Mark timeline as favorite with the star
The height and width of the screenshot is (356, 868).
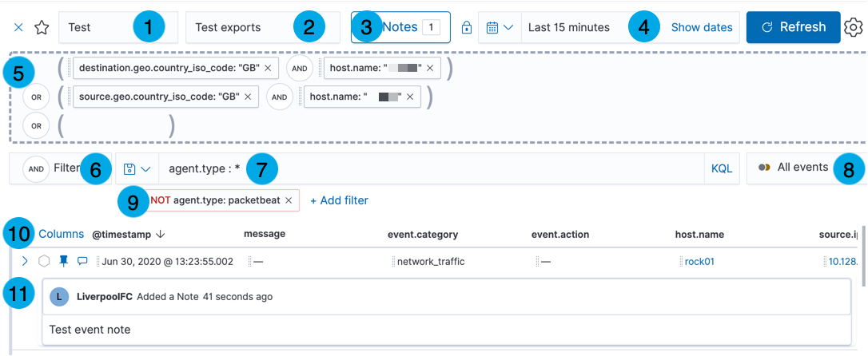pyautogui.click(x=42, y=28)
